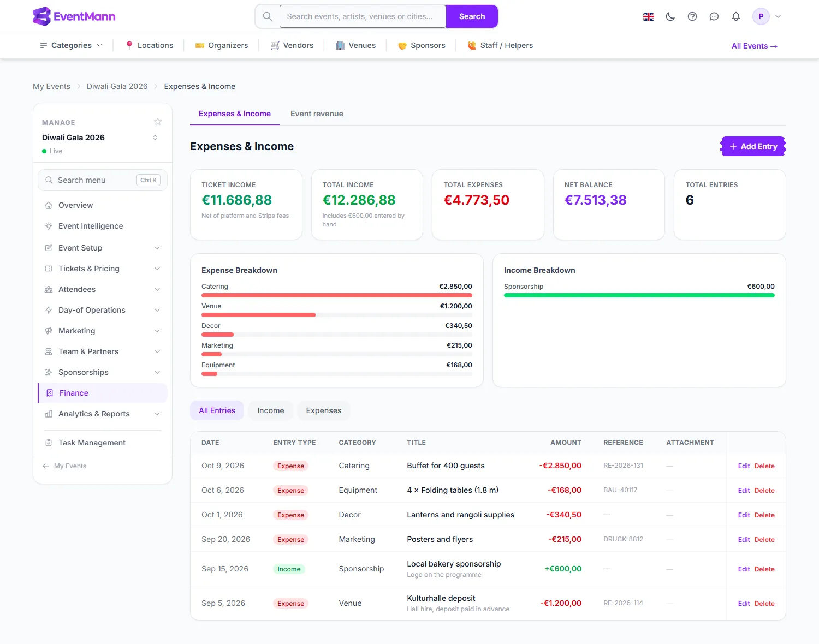Favorite the event with the star icon
The width and height of the screenshot is (819, 644).
(x=158, y=122)
